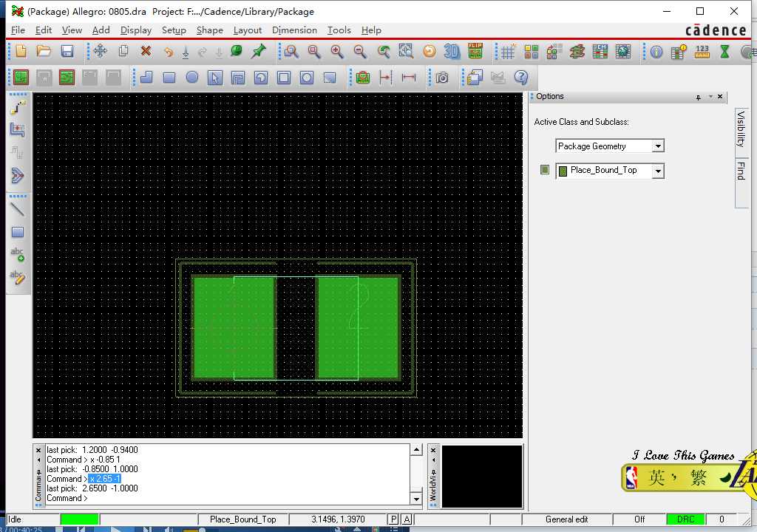Image resolution: width=757 pixels, height=532 pixels.
Task: Select the Shape Add Rectangle icon
Action: click(169, 78)
